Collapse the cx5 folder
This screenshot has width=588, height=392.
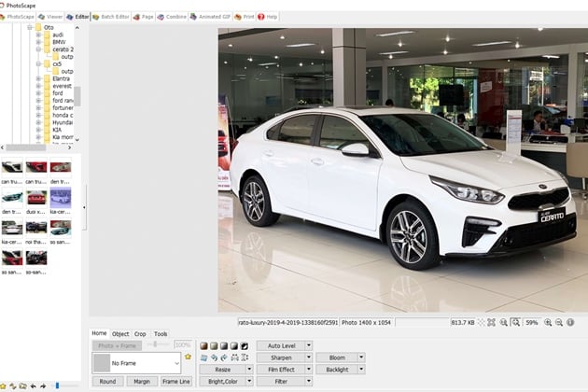coord(38,64)
